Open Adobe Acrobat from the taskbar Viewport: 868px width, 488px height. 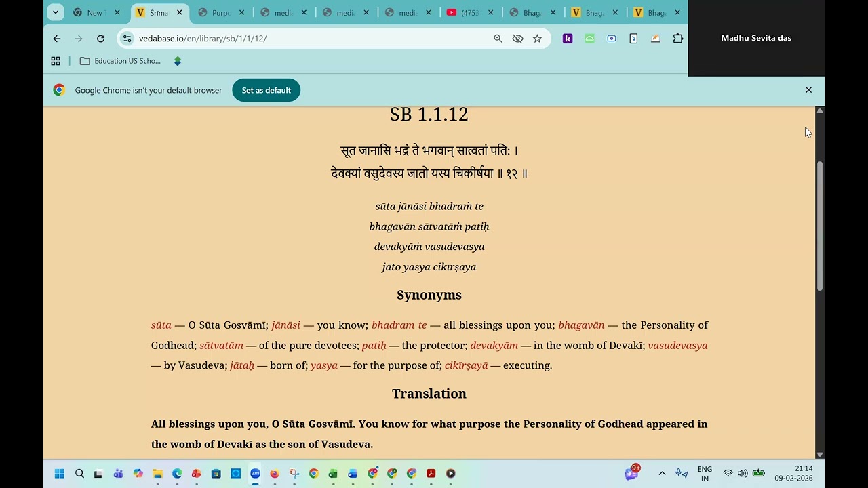tap(431, 474)
